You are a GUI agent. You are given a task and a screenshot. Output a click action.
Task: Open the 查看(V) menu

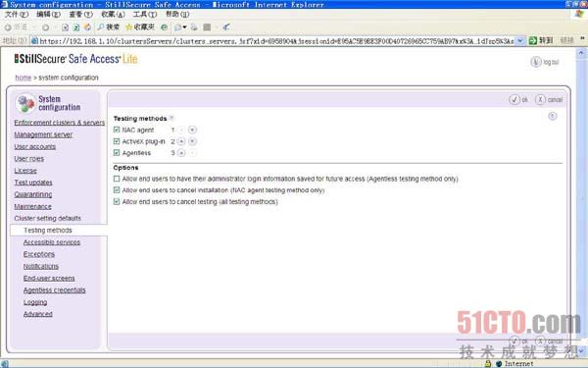(x=80, y=15)
